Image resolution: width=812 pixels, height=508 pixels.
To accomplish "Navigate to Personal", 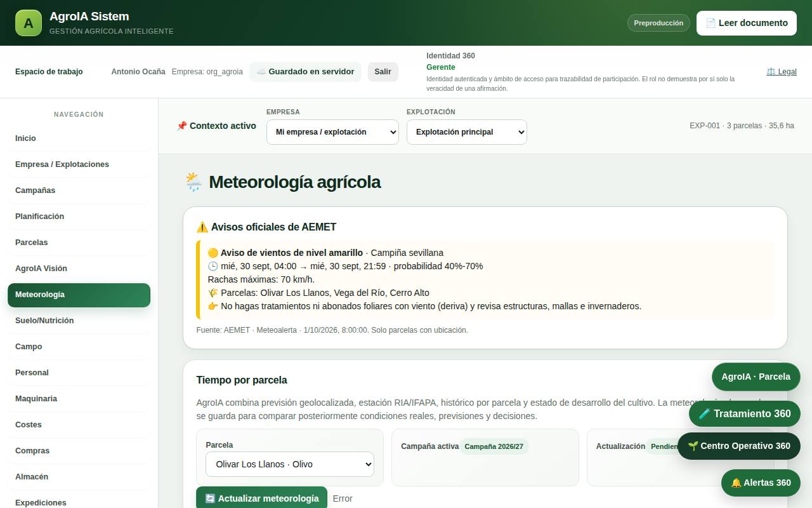I will click(79, 373).
